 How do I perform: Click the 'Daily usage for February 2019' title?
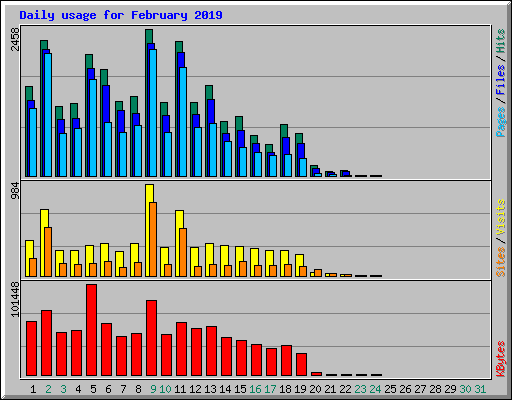(121, 15)
